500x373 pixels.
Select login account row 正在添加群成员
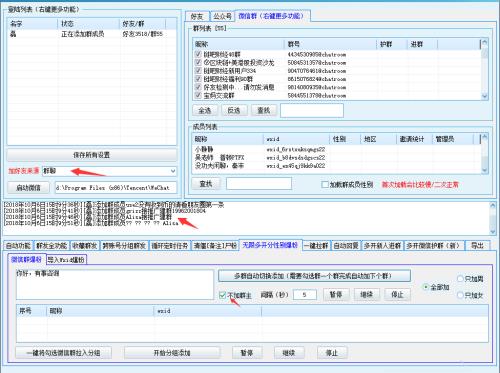[92, 34]
